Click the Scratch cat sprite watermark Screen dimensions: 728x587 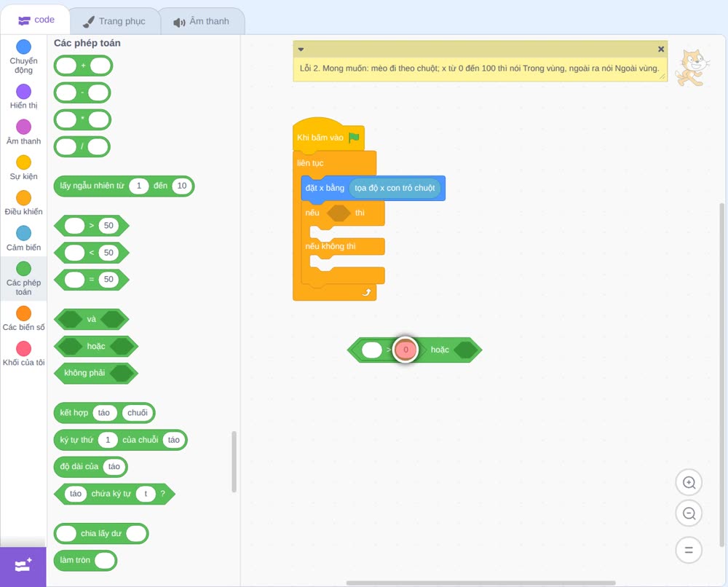point(692,68)
